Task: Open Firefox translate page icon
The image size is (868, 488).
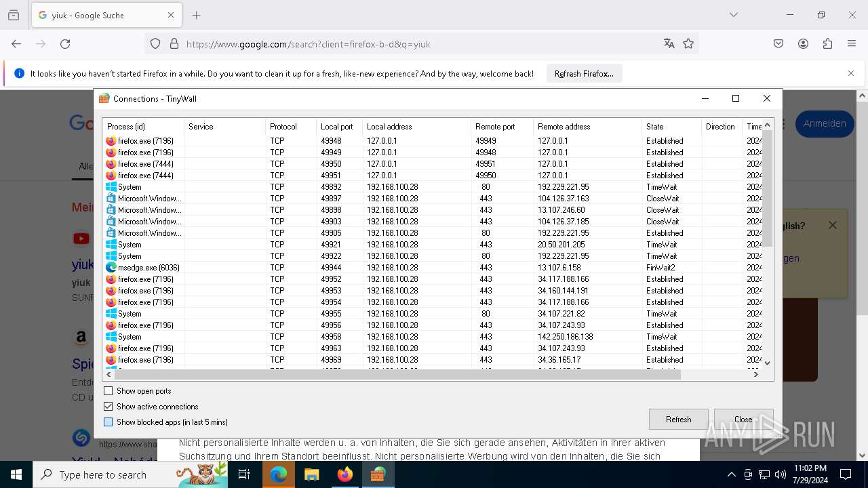Action: 669,44
